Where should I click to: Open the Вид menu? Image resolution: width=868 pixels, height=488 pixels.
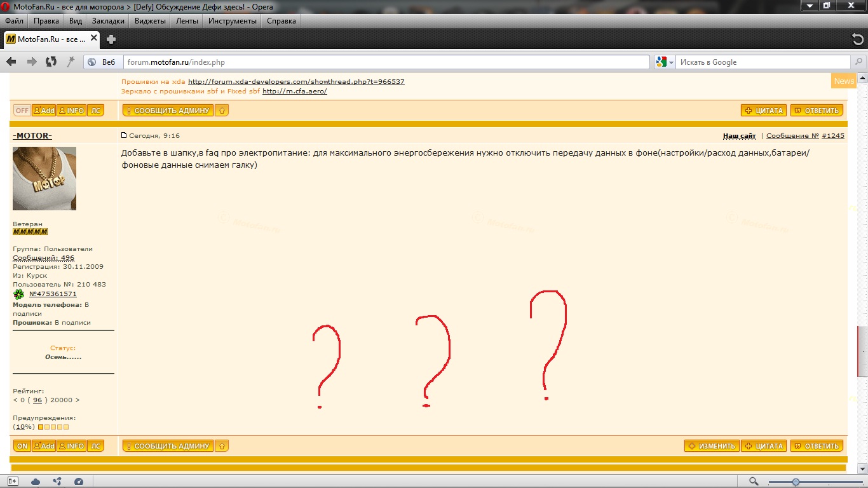(76, 21)
